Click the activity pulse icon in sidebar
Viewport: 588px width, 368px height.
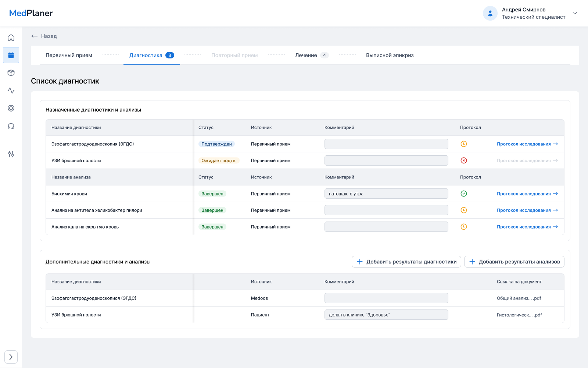(x=11, y=91)
